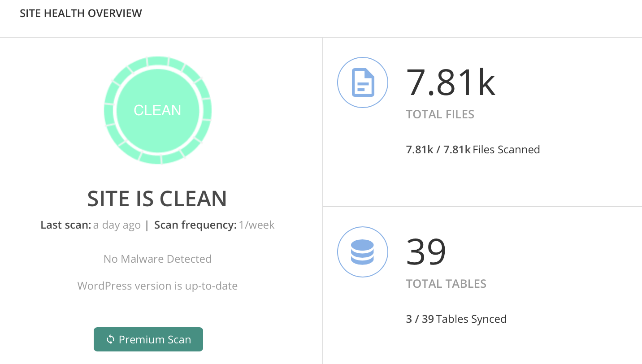Click the refresh icon inside Premium Scan
Viewport: 642px width, 364px height.
(110, 340)
